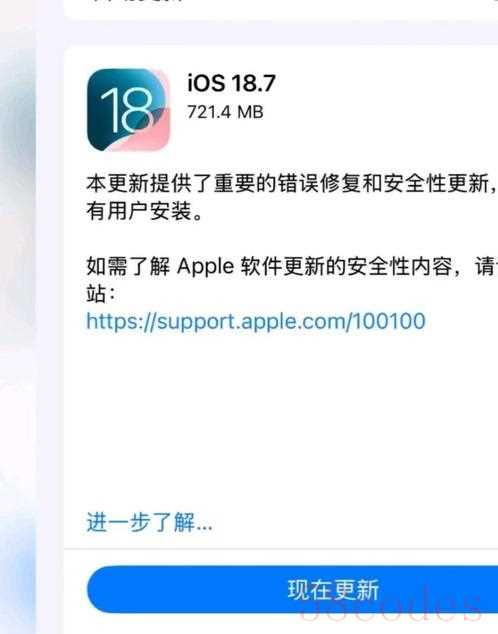Click the faint watermark text under the button

pyautogui.click(x=390, y=609)
